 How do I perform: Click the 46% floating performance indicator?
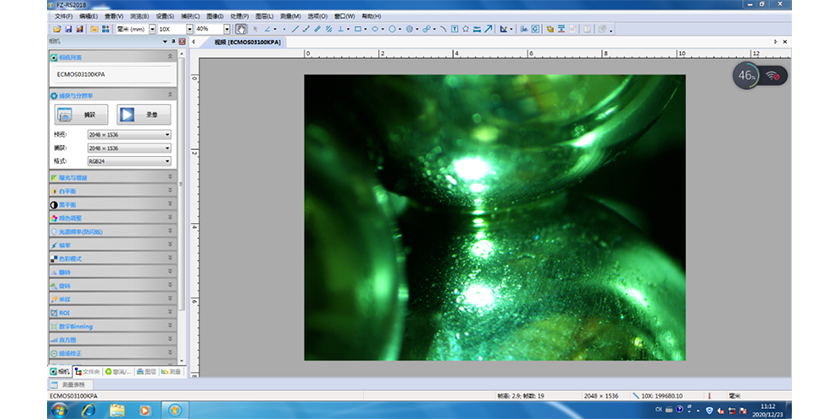(x=746, y=76)
